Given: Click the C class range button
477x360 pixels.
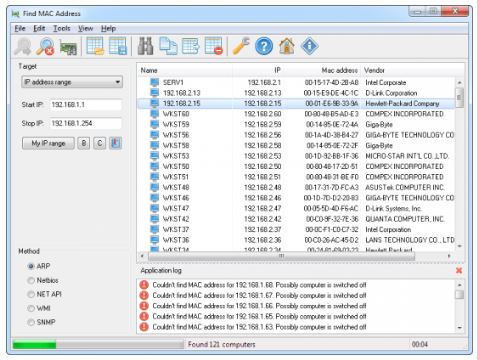Looking at the screenshot, I should click(x=99, y=143).
